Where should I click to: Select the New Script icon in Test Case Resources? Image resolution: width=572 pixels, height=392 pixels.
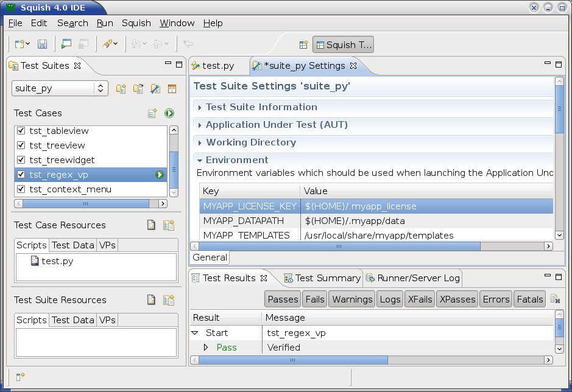(x=150, y=225)
